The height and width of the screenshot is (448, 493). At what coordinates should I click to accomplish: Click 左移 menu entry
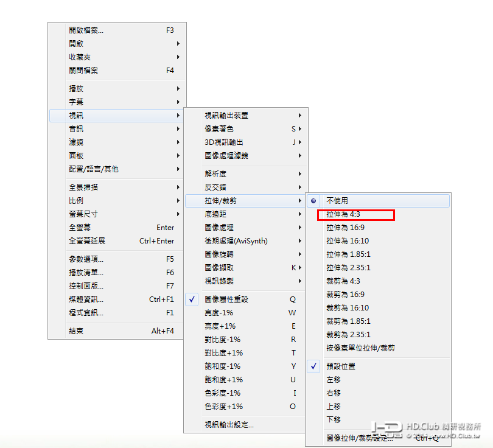378,380
